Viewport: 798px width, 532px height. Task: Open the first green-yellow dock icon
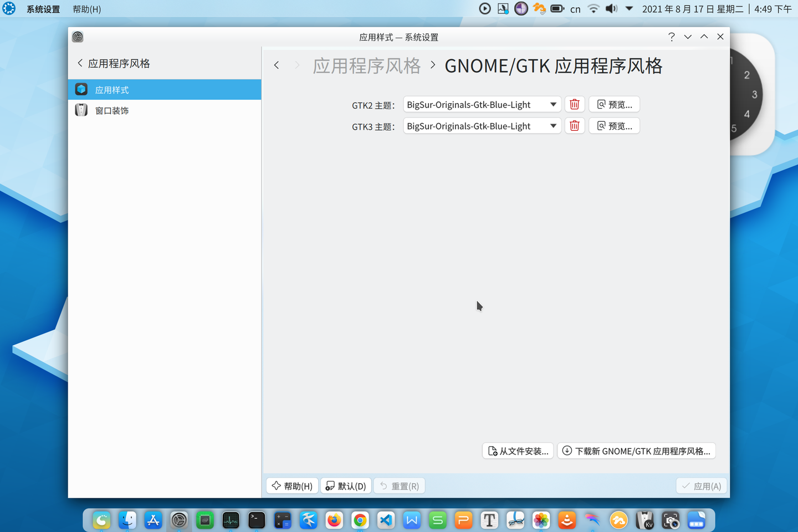101,520
